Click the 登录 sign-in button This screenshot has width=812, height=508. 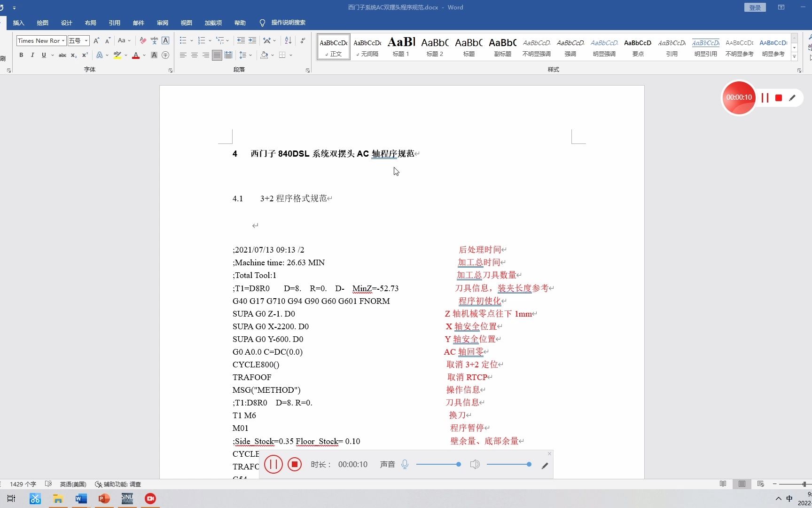[755, 8]
